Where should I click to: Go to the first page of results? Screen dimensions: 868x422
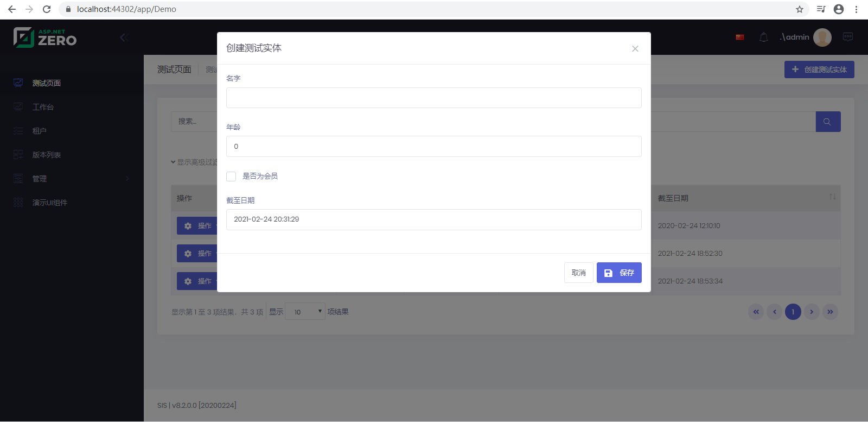point(756,312)
